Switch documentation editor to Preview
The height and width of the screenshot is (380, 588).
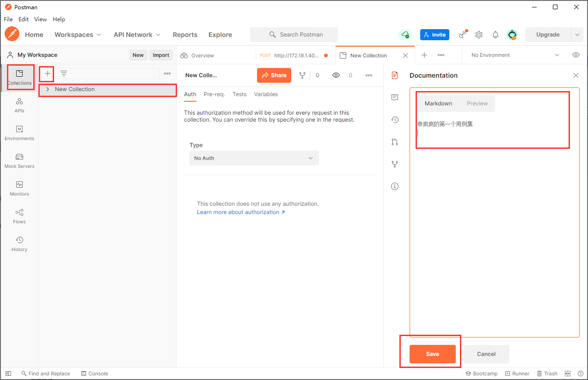coord(477,104)
